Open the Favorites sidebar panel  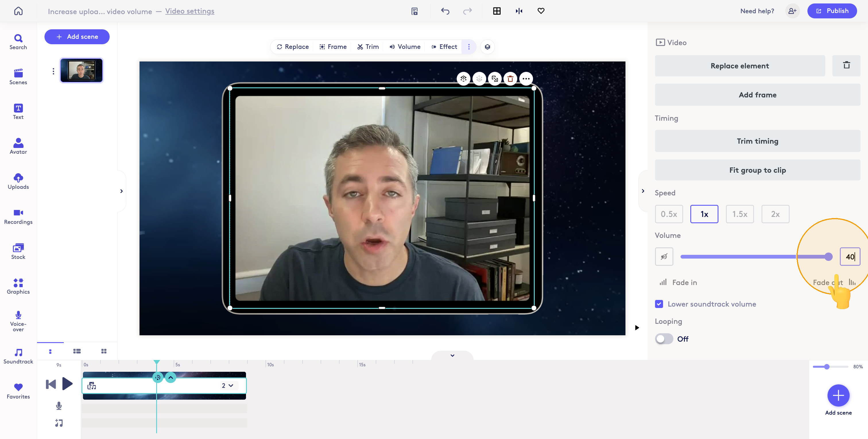pyautogui.click(x=18, y=391)
